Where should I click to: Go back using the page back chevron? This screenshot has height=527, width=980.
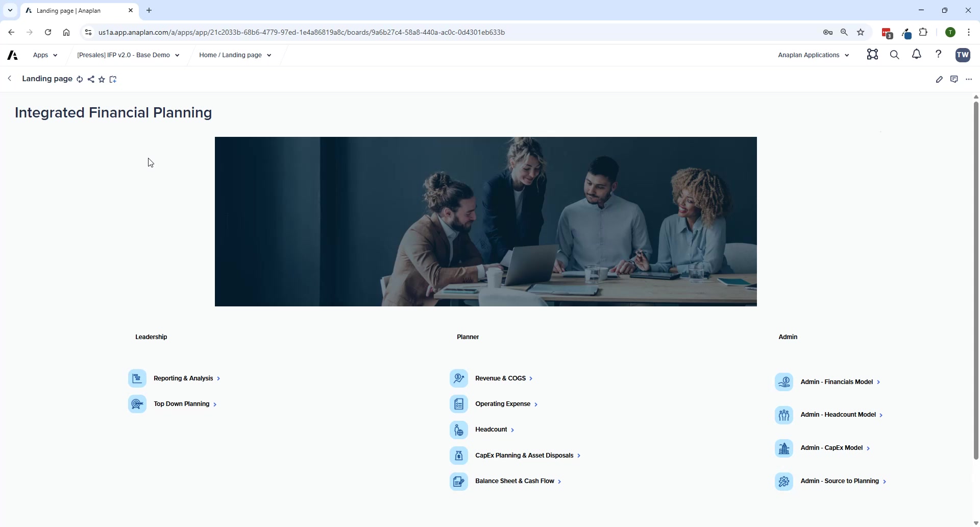(9, 79)
